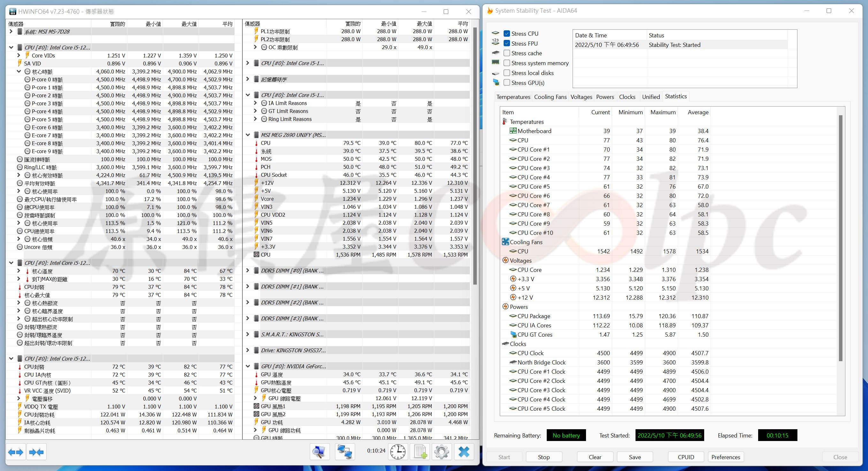Open the Powers tab
Image resolution: width=868 pixels, height=471 pixels.
[605, 97]
